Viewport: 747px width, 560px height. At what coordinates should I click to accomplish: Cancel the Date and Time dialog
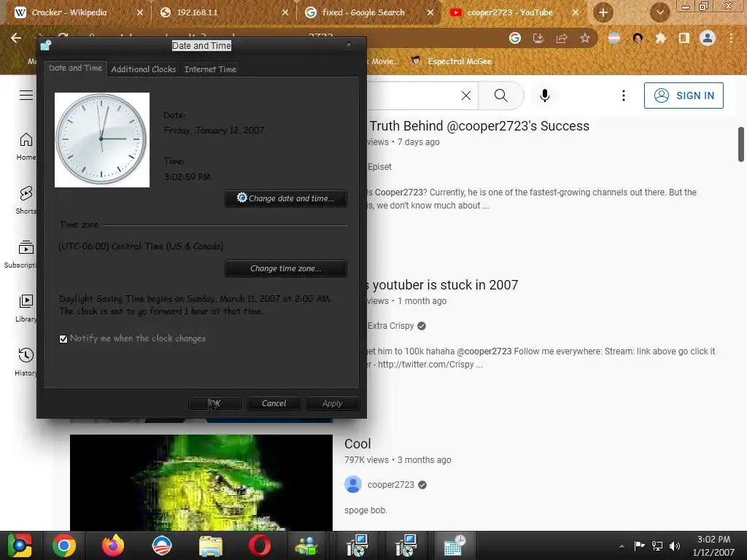(x=274, y=403)
